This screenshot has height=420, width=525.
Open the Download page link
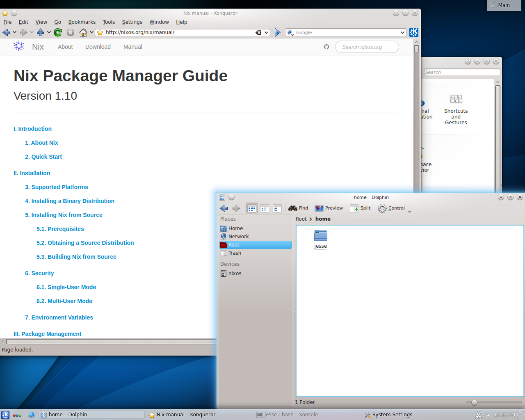coord(98,47)
